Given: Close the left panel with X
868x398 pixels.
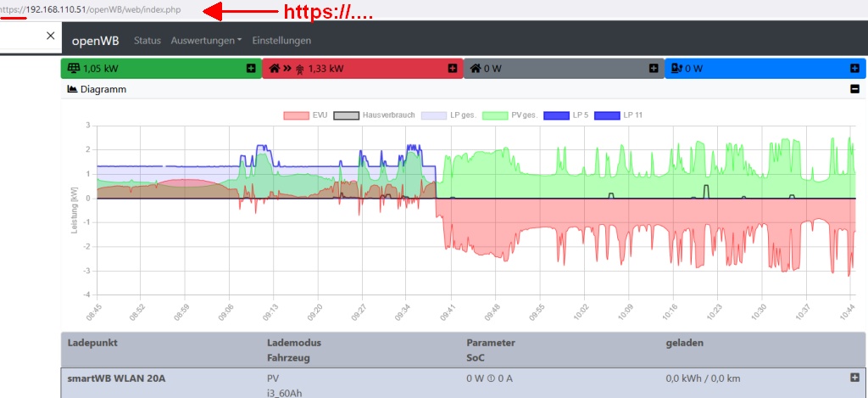Looking at the screenshot, I should pos(50,36).
